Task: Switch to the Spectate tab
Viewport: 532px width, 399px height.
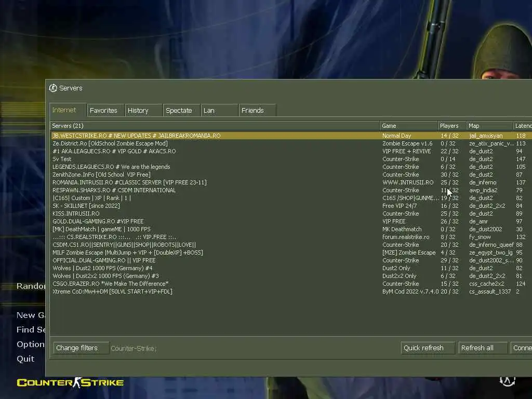Action: click(x=181, y=111)
